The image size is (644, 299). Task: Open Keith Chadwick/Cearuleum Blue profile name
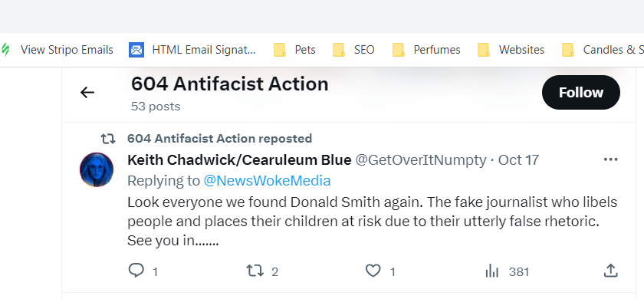coord(239,159)
